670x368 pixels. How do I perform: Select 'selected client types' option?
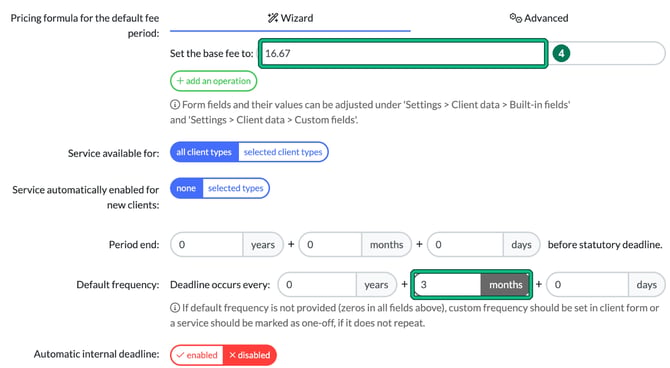click(283, 152)
